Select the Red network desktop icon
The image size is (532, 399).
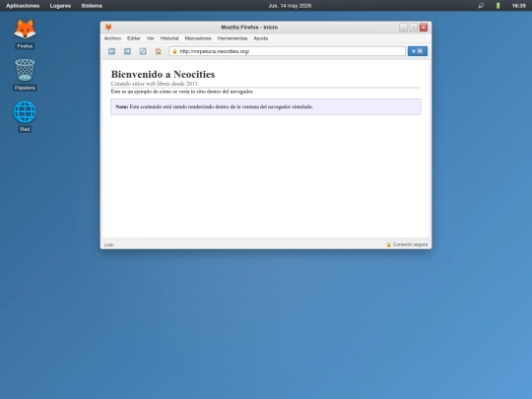pos(25,116)
